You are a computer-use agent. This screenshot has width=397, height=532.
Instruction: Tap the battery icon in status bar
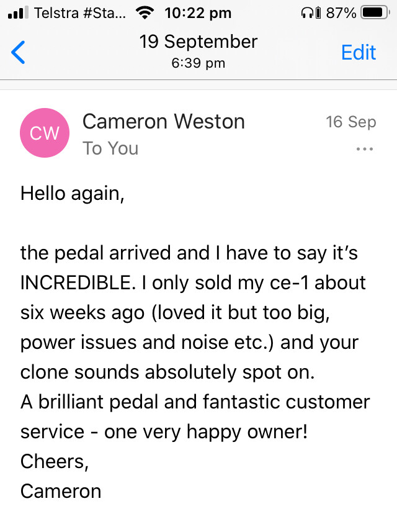(x=374, y=12)
